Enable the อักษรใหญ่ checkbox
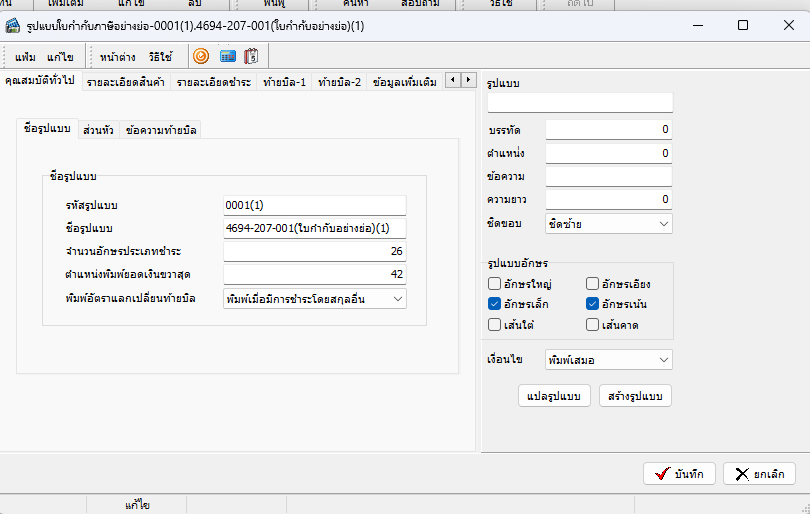 pyautogui.click(x=495, y=284)
